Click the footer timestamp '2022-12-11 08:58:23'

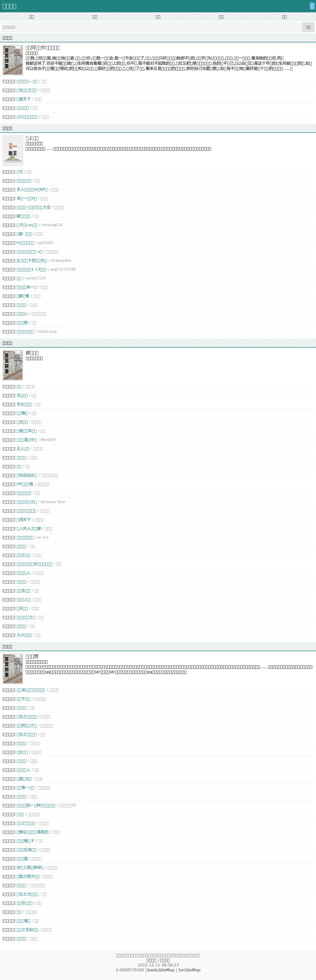pyautogui.click(x=158, y=965)
